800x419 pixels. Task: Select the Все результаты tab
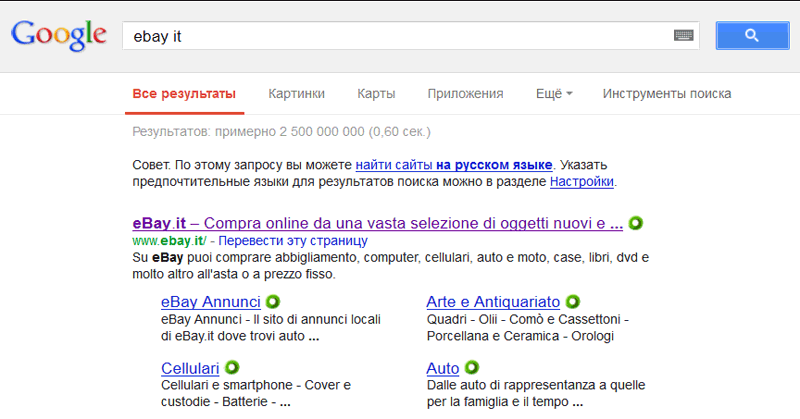click(184, 94)
